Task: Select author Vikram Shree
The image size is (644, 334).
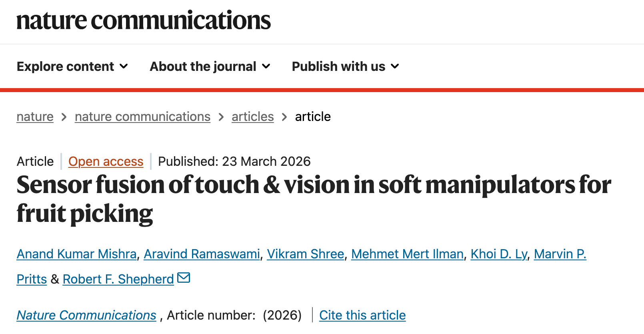Action: click(306, 254)
